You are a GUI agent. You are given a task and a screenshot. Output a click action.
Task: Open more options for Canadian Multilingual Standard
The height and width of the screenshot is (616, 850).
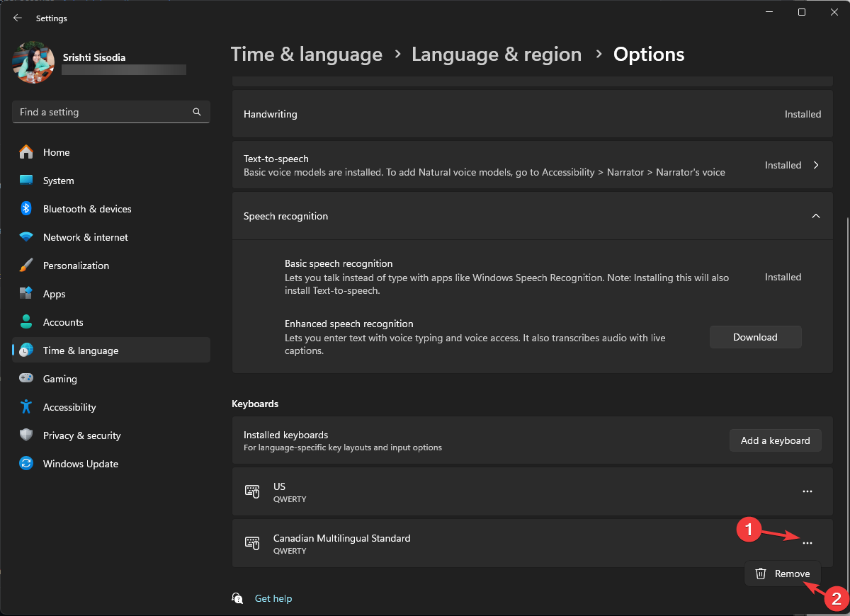(807, 543)
